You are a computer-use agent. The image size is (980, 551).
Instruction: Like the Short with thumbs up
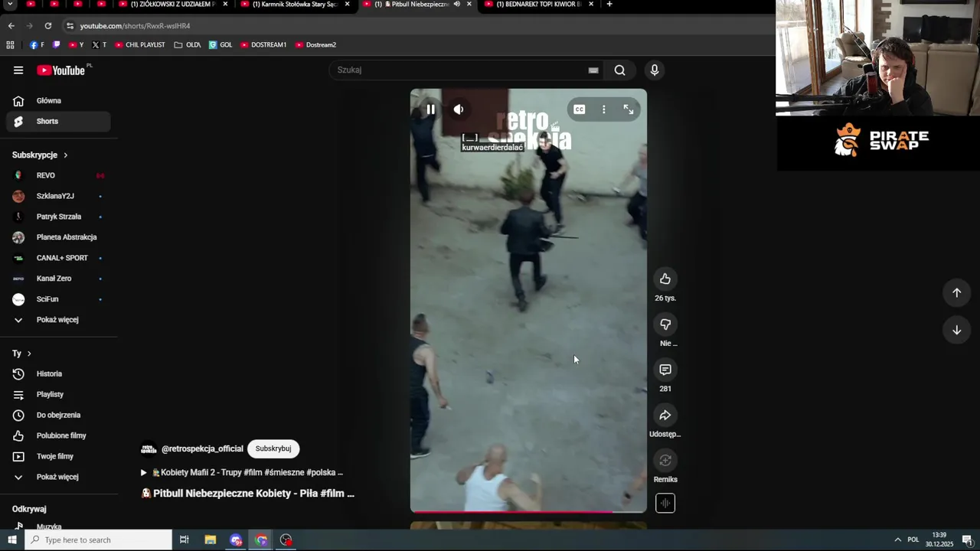pos(665,279)
